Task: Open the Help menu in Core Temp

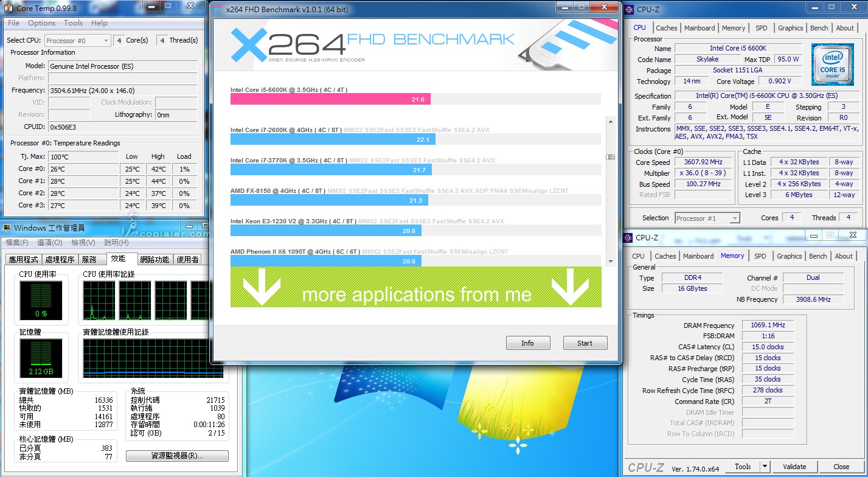Action: [x=99, y=23]
